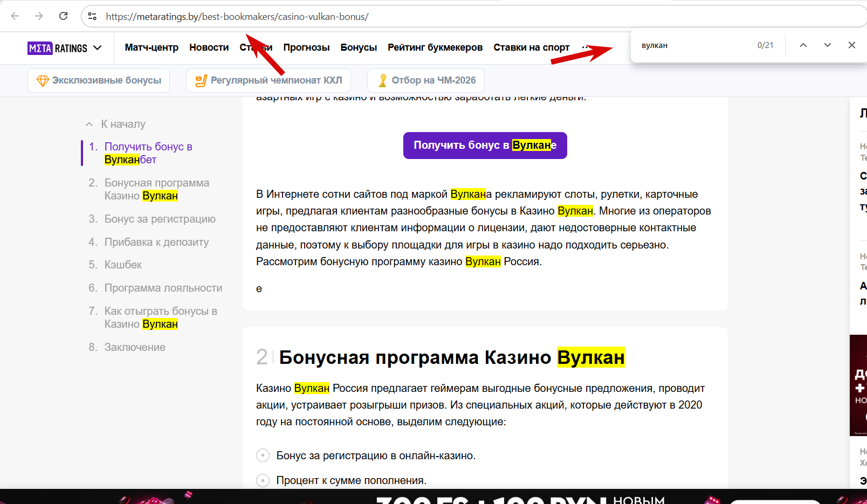
Task: Go back with the browser back arrow
Action: (x=15, y=16)
